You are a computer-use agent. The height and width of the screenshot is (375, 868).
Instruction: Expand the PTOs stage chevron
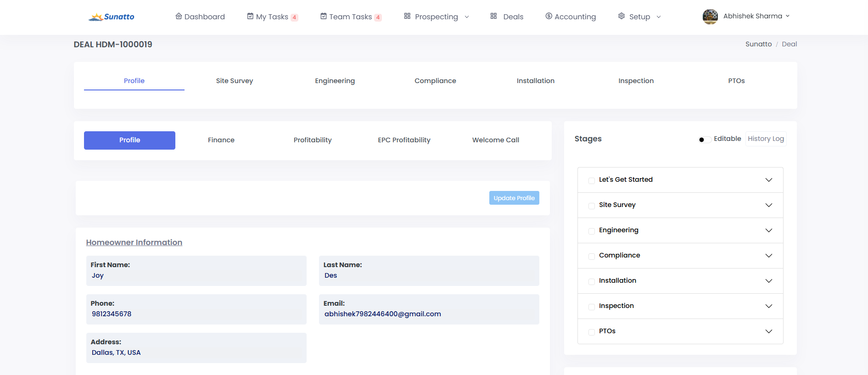pyautogui.click(x=769, y=331)
